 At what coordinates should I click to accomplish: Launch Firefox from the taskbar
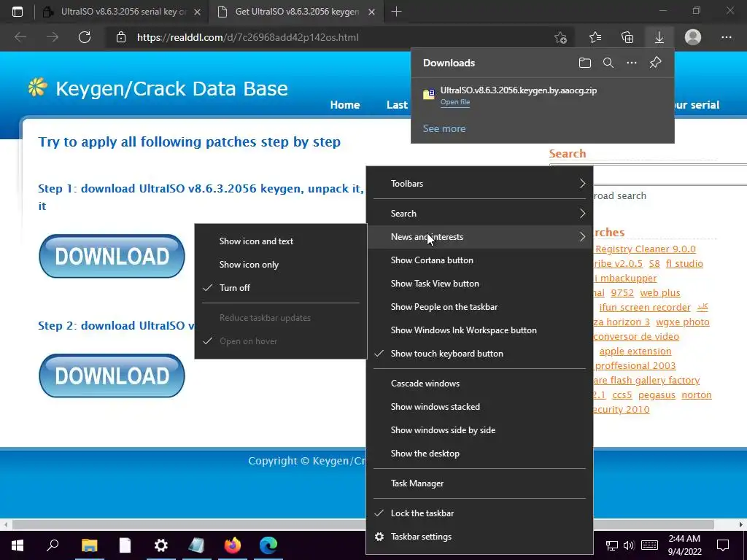pos(233,545)
